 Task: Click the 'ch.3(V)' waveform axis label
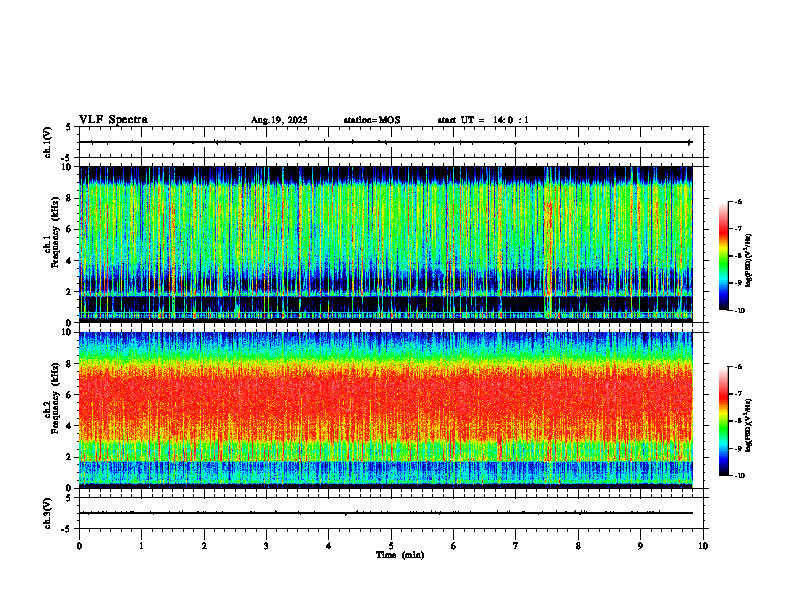48,514
